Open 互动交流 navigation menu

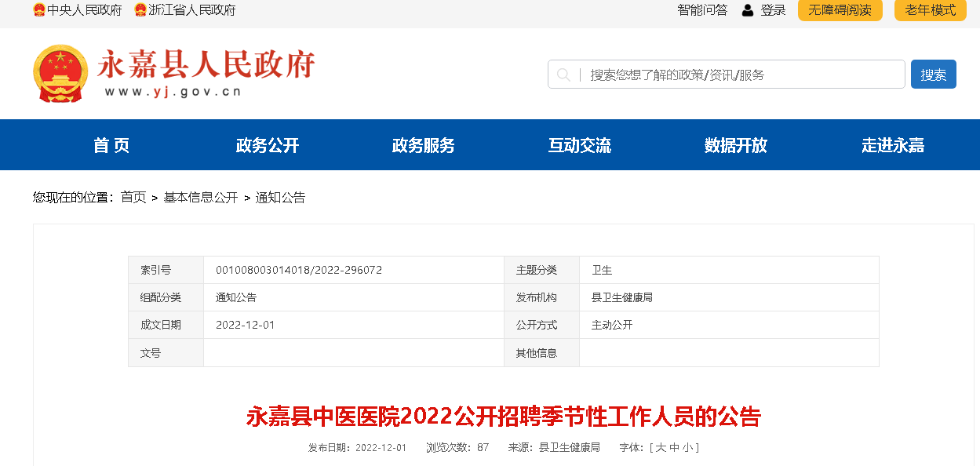pyautogui.click(x=580, y=145)
